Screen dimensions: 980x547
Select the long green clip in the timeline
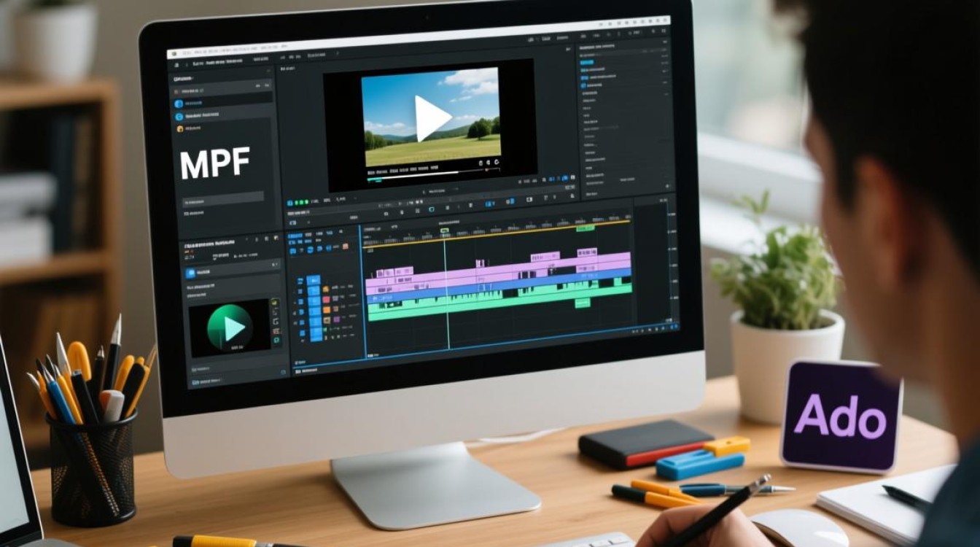click(499, 300)
